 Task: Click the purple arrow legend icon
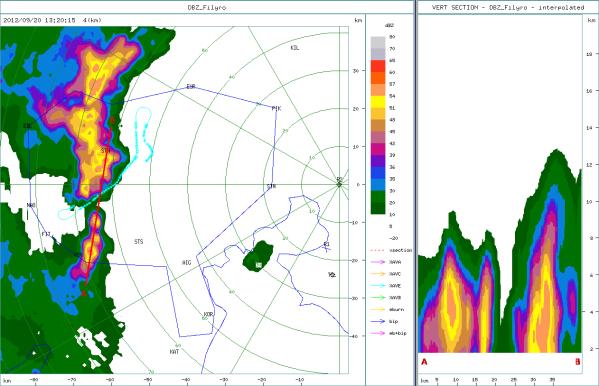[377, 262]
